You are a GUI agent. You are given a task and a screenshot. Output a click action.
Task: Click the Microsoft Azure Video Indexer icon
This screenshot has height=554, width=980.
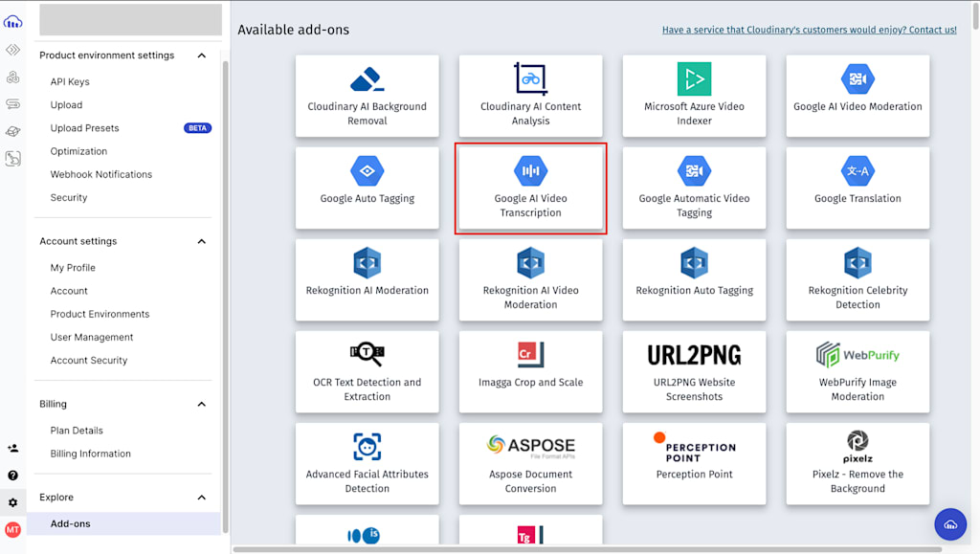pyautogui.click(x=694, y=78)
